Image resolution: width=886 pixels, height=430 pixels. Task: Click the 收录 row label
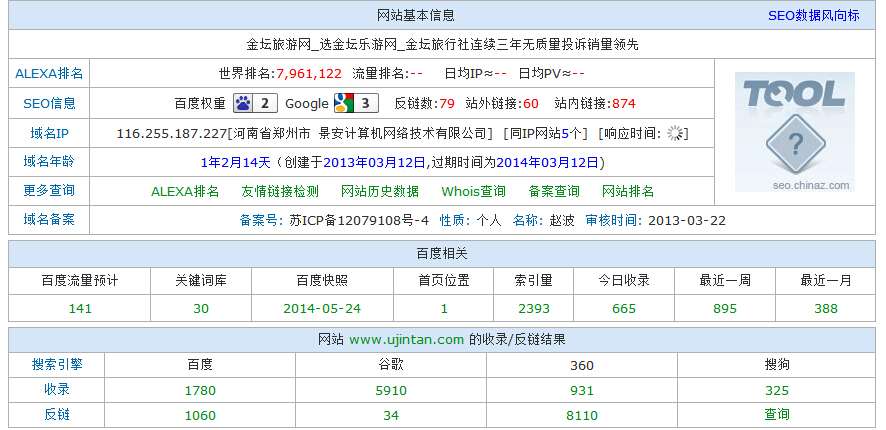[57, 390]
